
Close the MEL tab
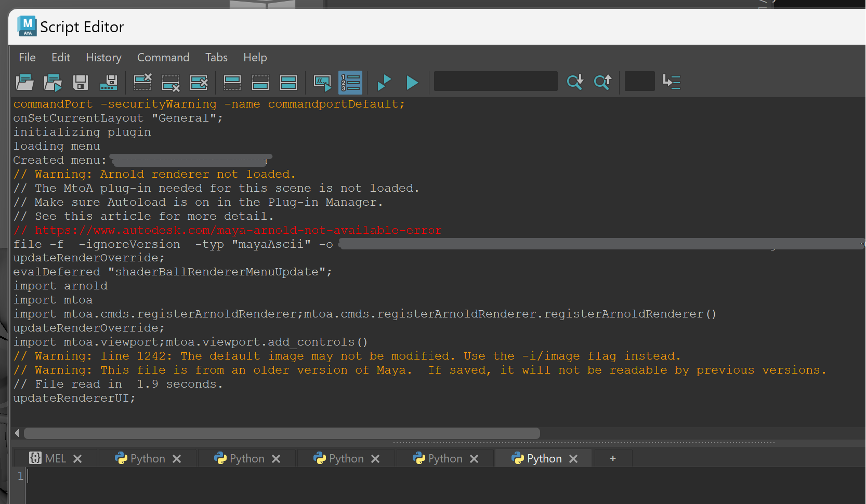[x=77, y=459]
